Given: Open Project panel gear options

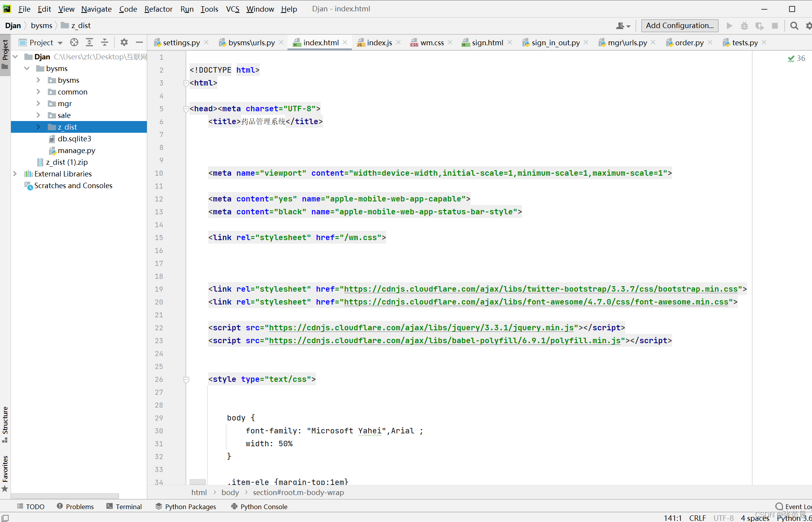Looking at the screenshot, I should click(124, 43).
